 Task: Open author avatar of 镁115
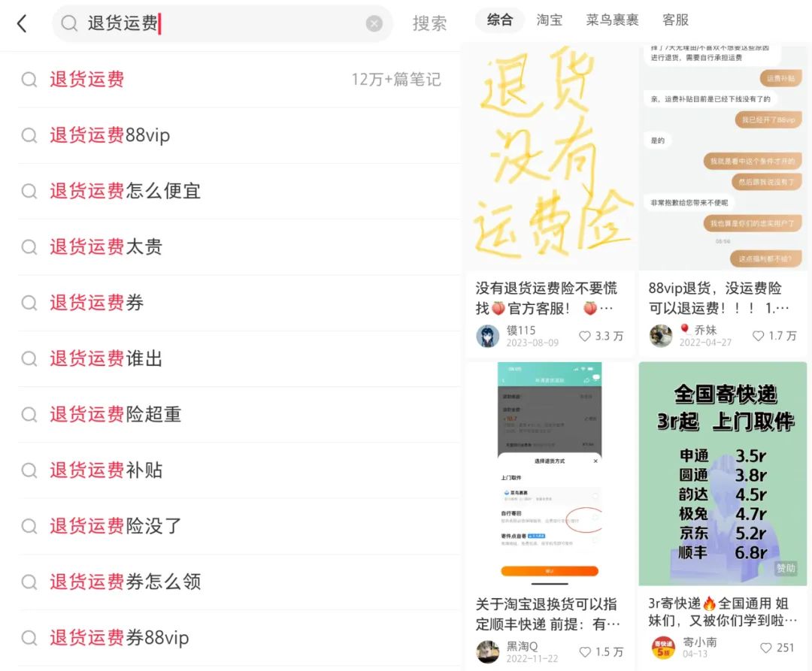(x=487, y=337)
